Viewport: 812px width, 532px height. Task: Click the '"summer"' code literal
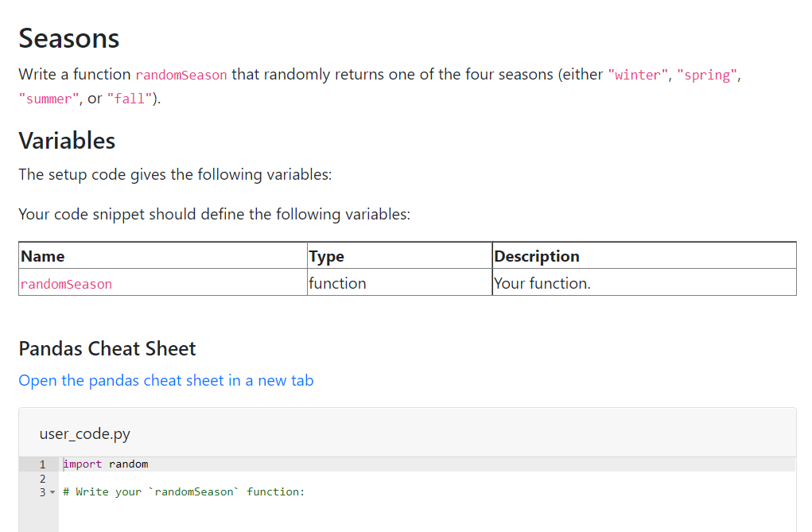click(49, 99)
